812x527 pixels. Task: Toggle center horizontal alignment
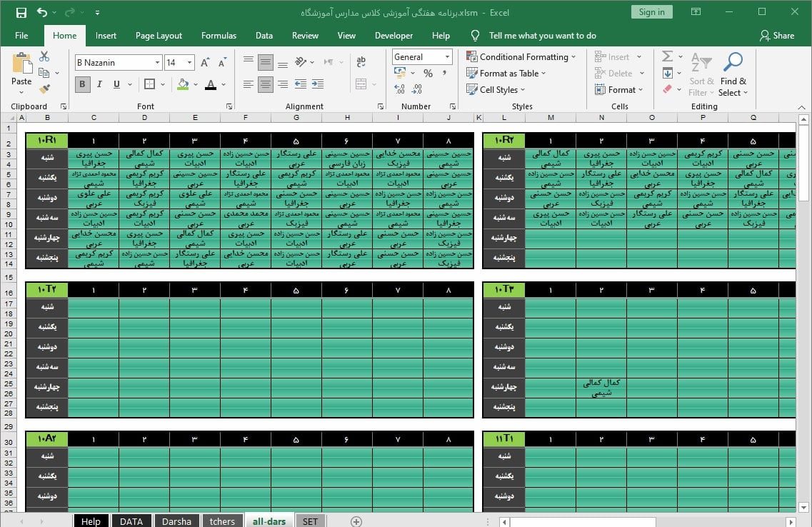pos(266,84)
